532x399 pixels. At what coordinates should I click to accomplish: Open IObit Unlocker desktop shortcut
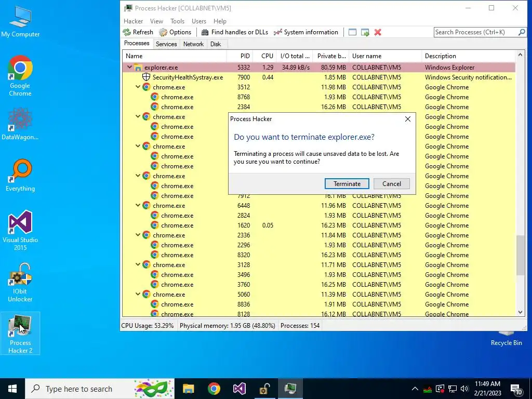point(20,282)
